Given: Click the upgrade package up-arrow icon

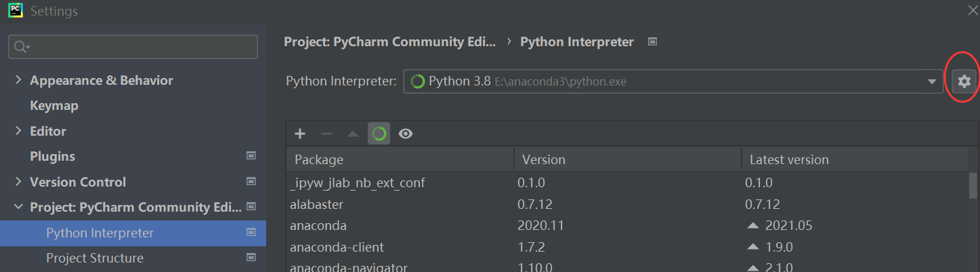Looking at the screenshot, I should pyautogui.click(x=352, y=134).
